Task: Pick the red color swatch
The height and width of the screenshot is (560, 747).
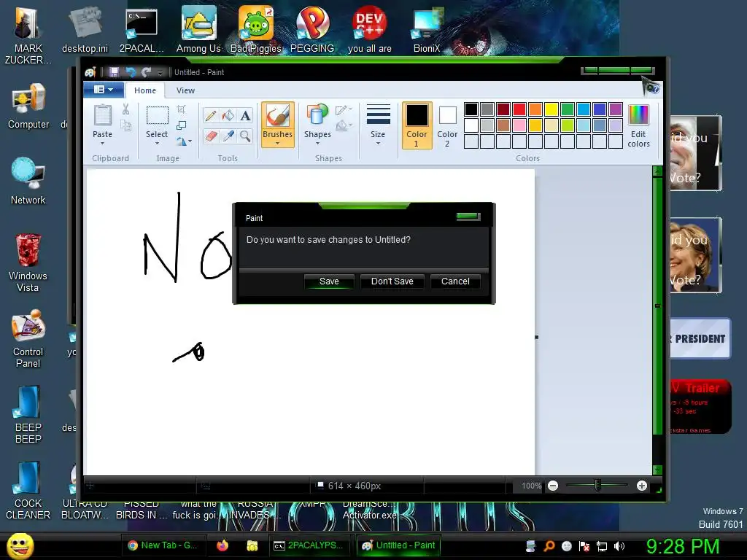Action: [519, 109]
